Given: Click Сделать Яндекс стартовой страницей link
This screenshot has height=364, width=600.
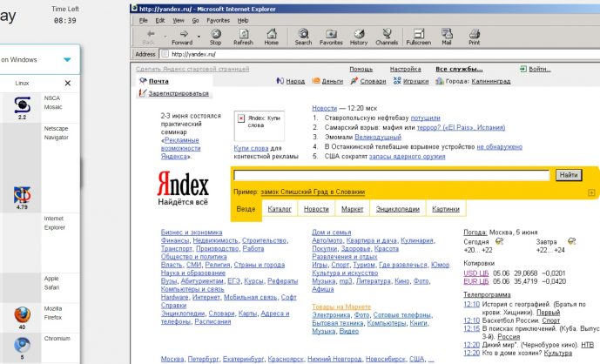Looking at the screenshot, I should [192, 69].
